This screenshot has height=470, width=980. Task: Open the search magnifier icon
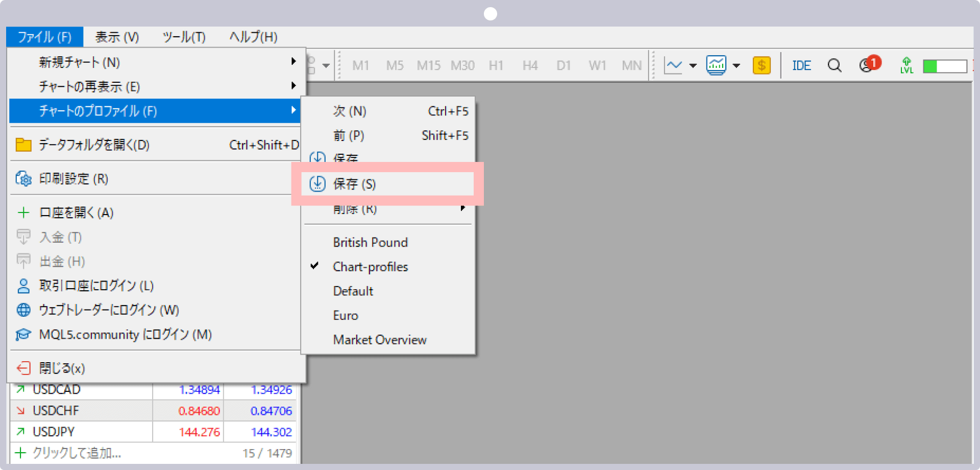coord(835,65)
